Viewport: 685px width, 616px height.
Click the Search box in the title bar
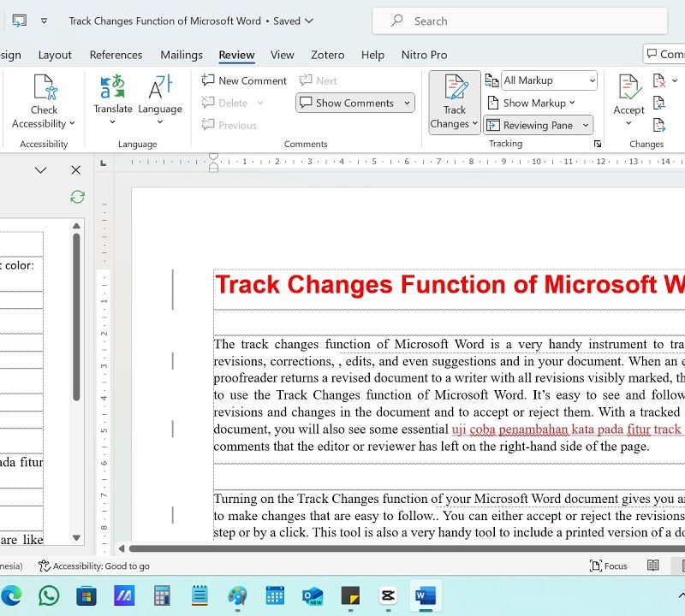(520, 21)
